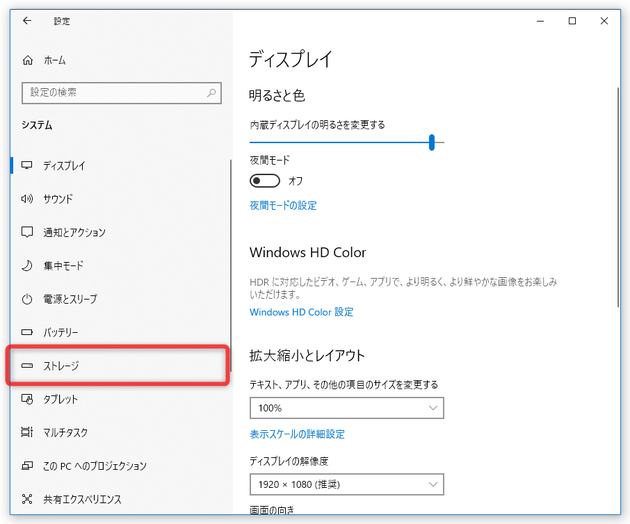Screen dimensions: 630x524
Task: Click the Power & sleep (電源とスリープ) icon
Action: click(x=27, y=299)
